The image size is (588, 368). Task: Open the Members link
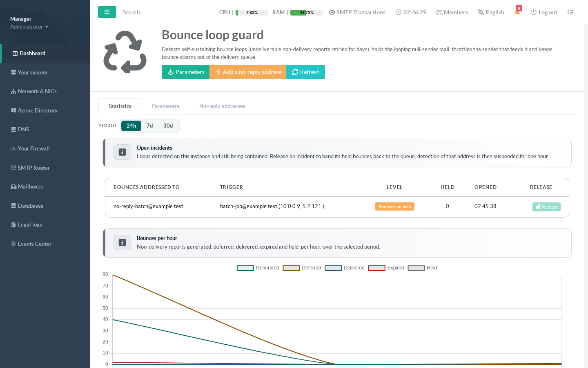click(452, 12)
